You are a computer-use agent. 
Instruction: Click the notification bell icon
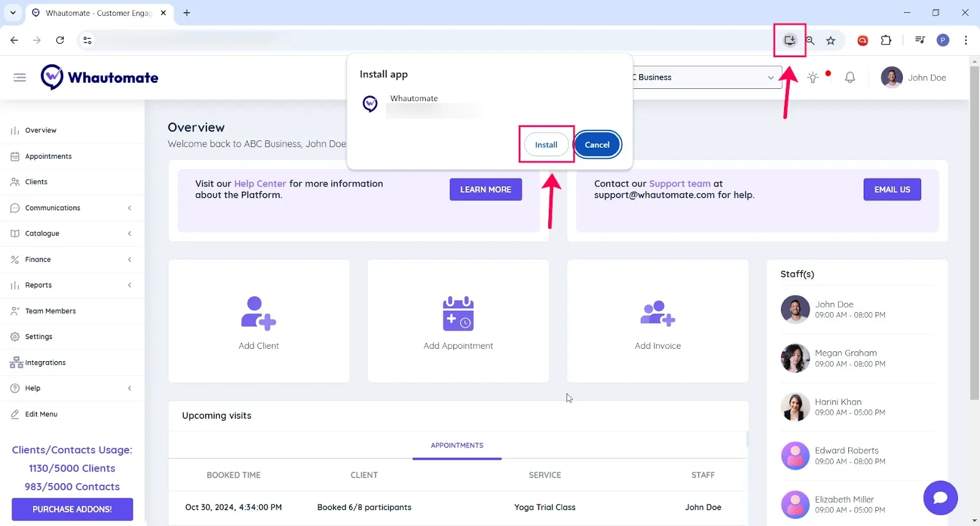850,77
